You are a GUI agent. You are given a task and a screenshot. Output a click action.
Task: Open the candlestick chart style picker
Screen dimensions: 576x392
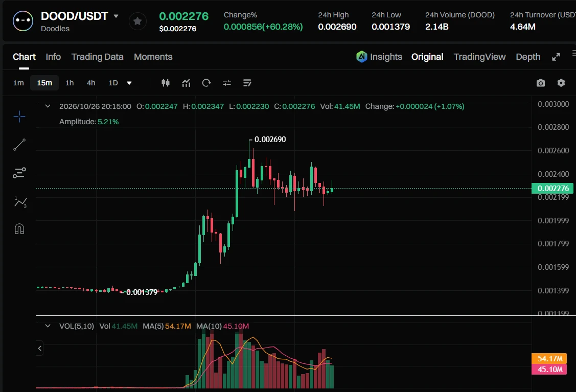[x=166, y=83]
